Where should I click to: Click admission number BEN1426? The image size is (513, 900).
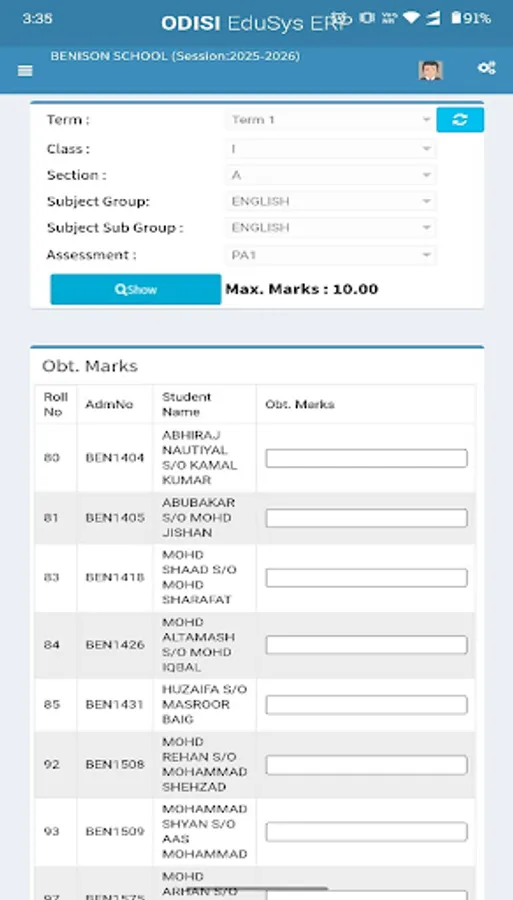pos(115,645)
